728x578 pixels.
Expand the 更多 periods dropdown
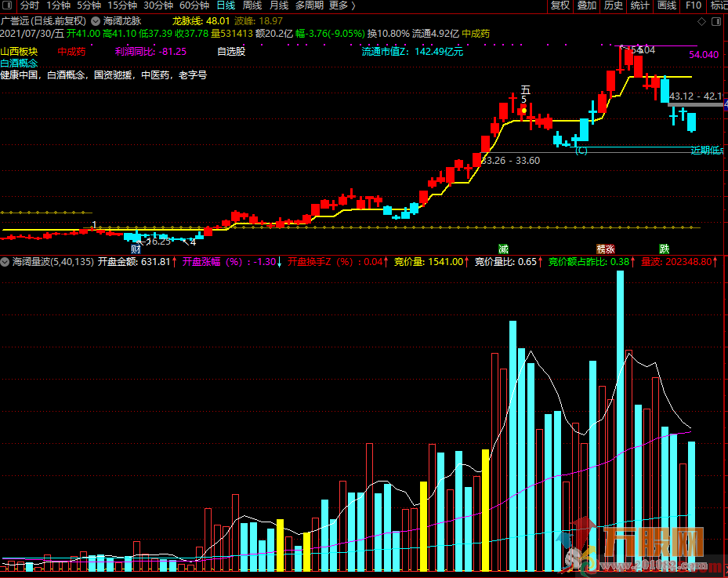pos(342,5)
